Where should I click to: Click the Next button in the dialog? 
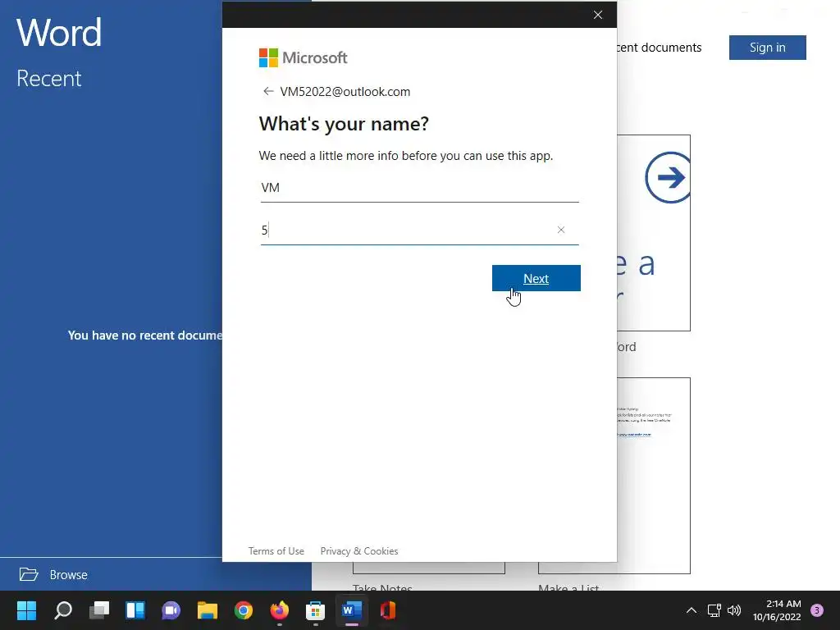[x=536, y=278]
